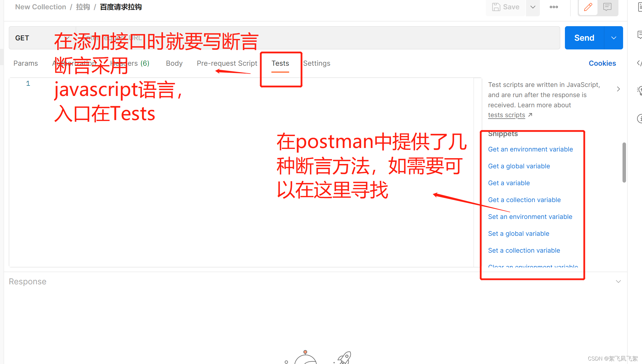Screen dimensions: 642x364
Task: Switch to the Params tab
Action: [26, 63]
